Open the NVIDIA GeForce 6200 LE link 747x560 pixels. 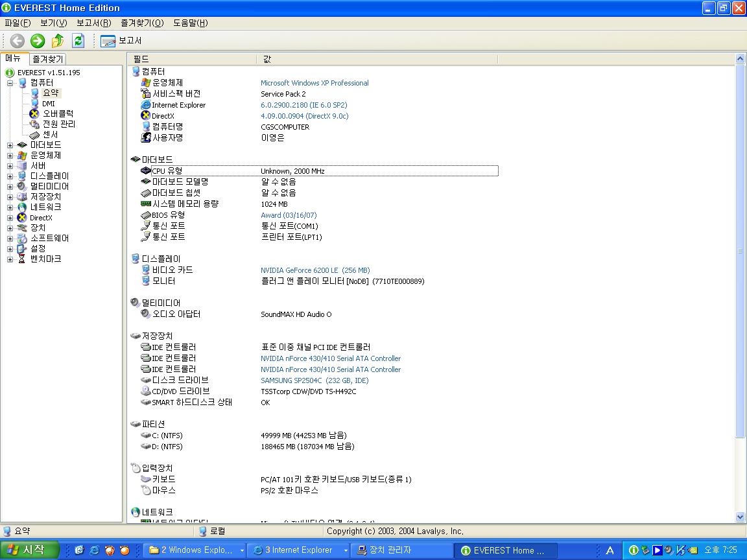pyautogui.click(x=315, y=270)
